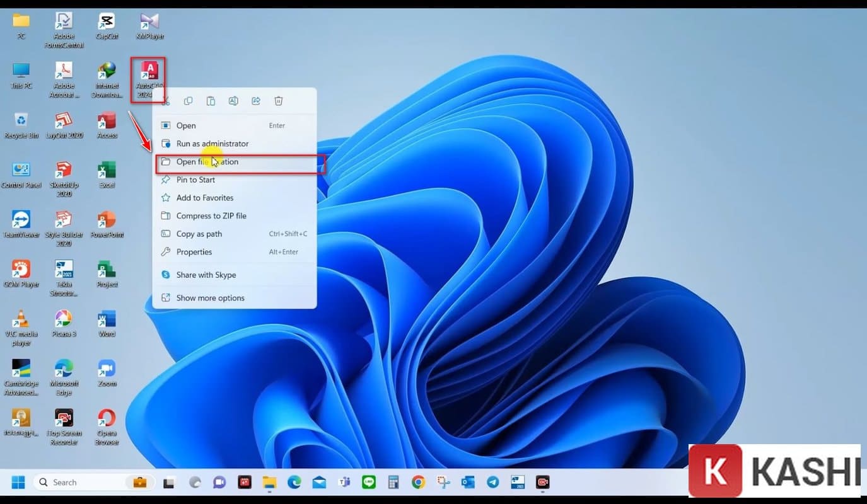The image size is (867, 504).
Task: Open Google Chrome from taskbar
Action: [x=418, y=483]
